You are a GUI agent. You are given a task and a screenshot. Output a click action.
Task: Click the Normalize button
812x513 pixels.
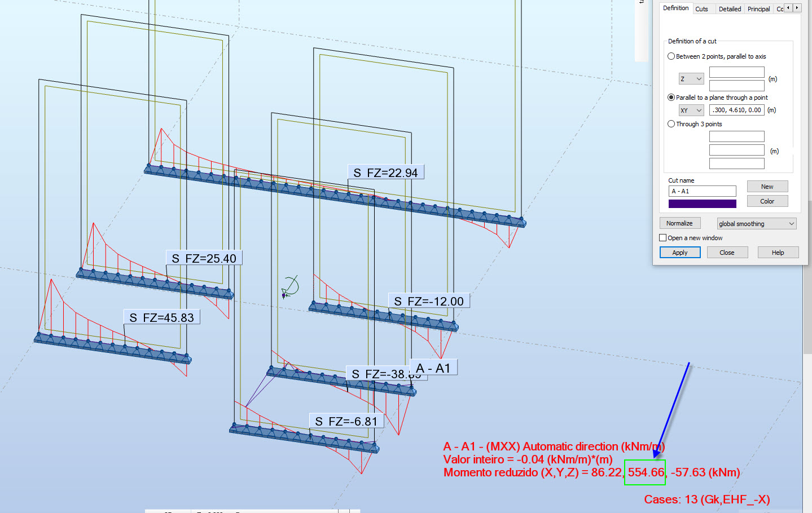[x=680, y=223]
